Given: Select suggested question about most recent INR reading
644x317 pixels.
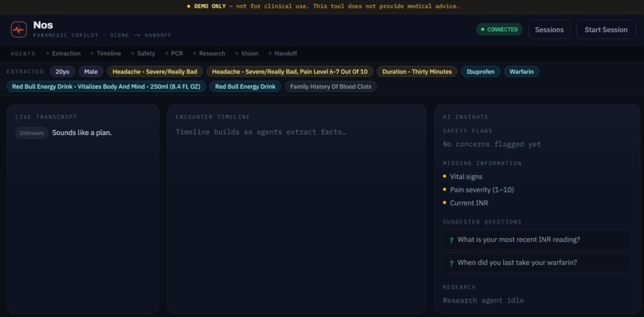Looking at the screenshot, I should [536, 240].
